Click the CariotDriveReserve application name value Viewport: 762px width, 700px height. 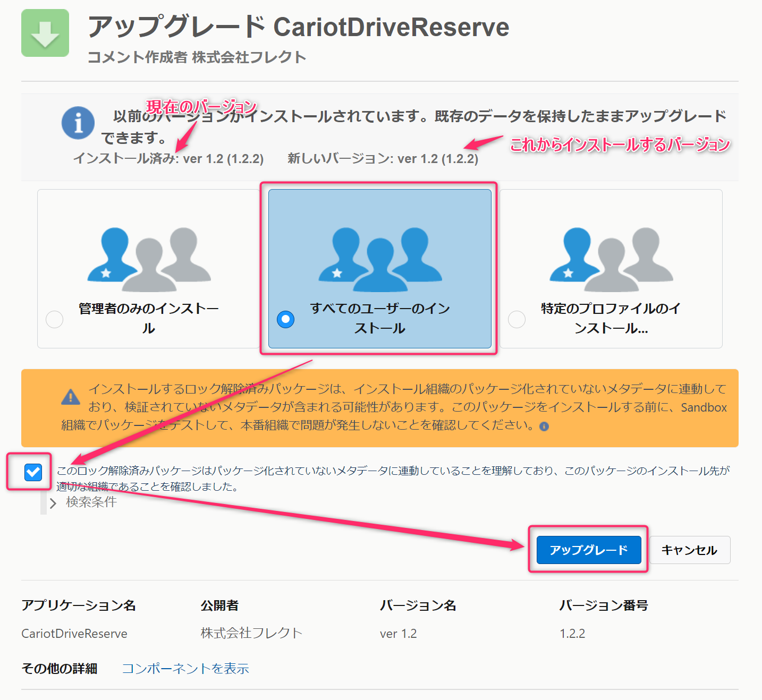tap(74, 634)
